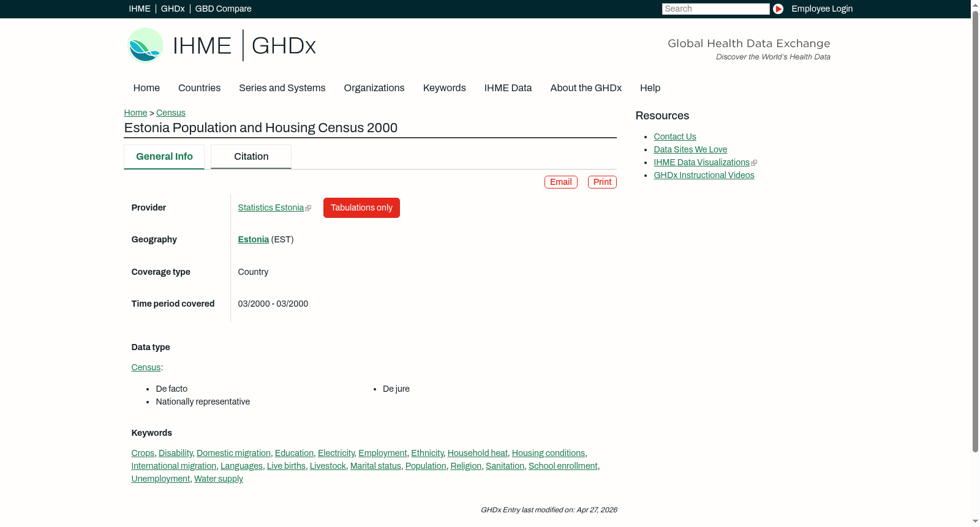Open Population keyword link
Screen dimensions: 980x527
(x=426, y=466)
